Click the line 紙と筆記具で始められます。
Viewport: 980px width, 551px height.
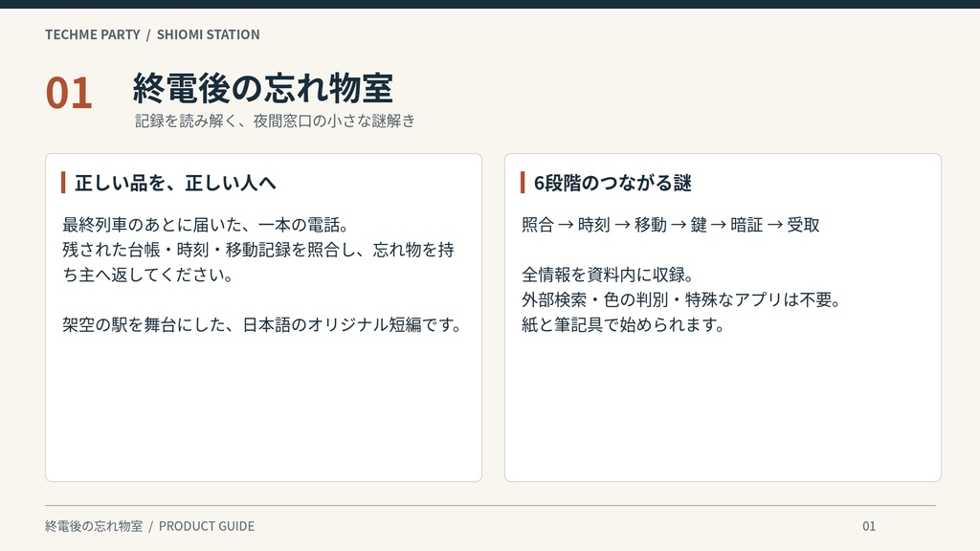click(x=624, y=325)
